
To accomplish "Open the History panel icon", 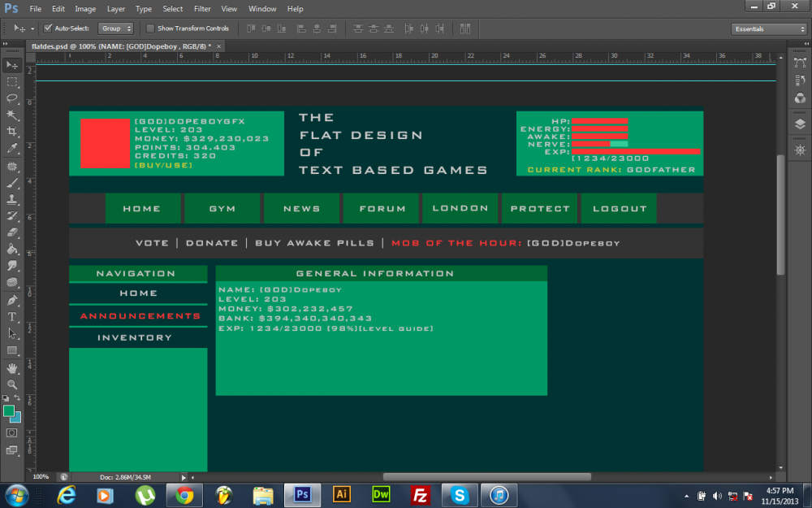I will [800, 80].
